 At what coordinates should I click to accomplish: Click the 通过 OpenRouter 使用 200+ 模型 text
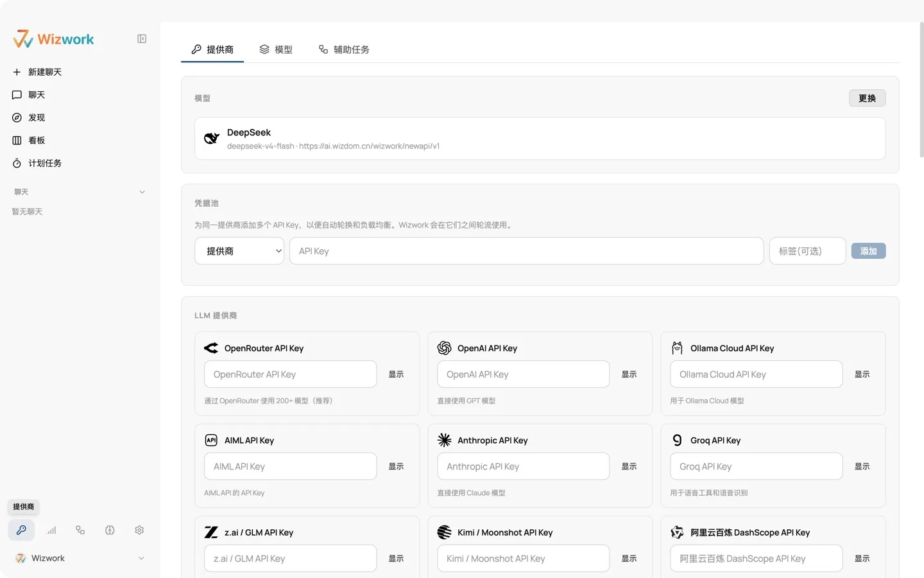268,401
